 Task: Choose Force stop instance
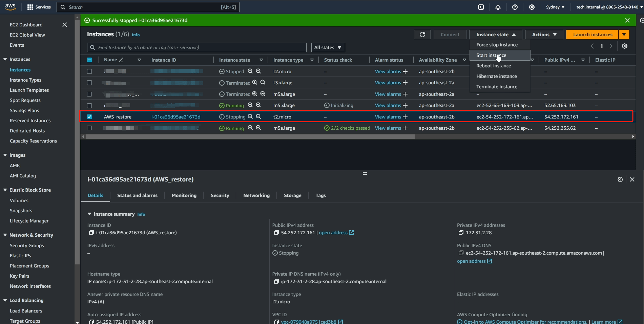[500, 45]
